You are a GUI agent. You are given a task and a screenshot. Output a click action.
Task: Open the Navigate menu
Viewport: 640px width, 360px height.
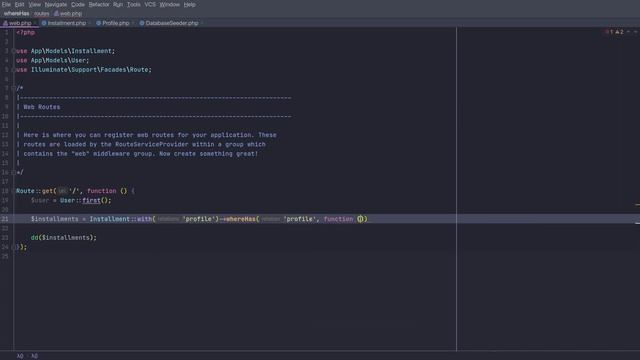(x=56, y=4)
